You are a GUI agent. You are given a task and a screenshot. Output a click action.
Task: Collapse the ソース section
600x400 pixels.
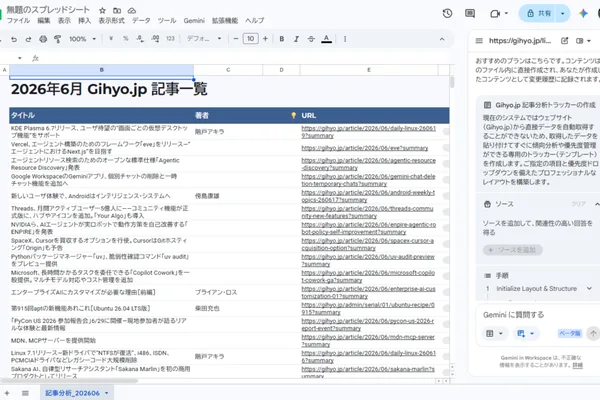[x=597, y=204]
